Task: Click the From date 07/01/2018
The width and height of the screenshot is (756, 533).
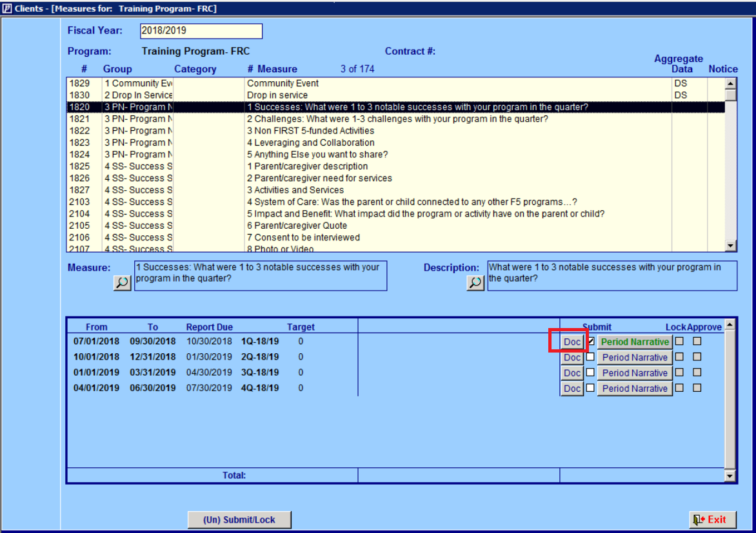Action: tap(96, 341)
